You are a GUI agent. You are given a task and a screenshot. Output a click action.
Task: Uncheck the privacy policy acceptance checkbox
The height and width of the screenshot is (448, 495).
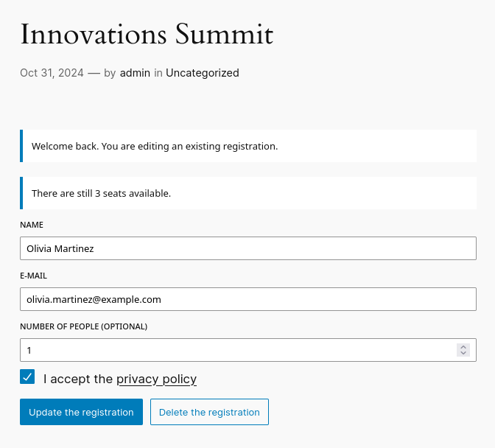[27, 377]
